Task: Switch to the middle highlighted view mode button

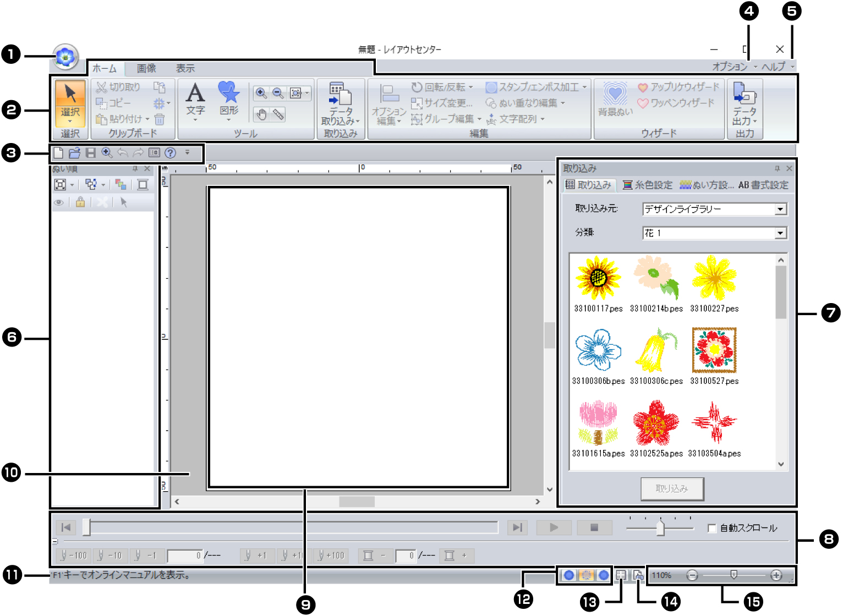Action: coord(587,575)
